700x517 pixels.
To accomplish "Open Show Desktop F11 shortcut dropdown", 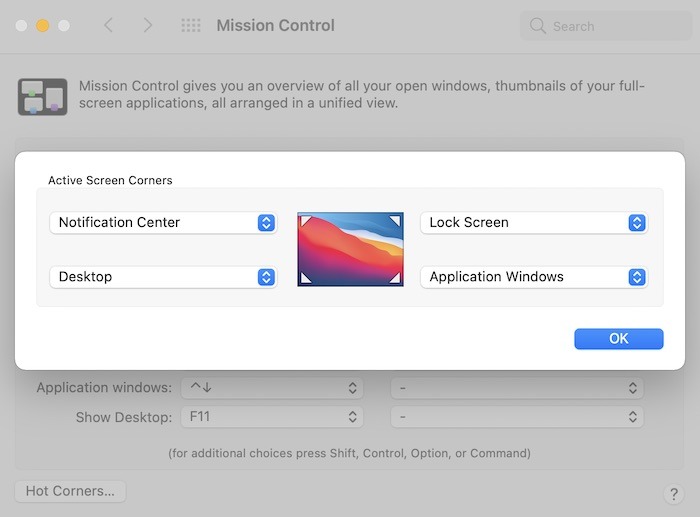I will point(272,417).
